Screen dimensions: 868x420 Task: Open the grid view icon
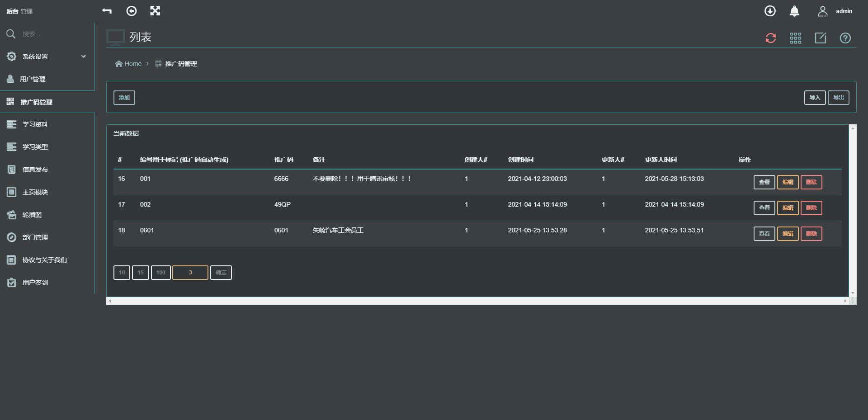point(796,38)
